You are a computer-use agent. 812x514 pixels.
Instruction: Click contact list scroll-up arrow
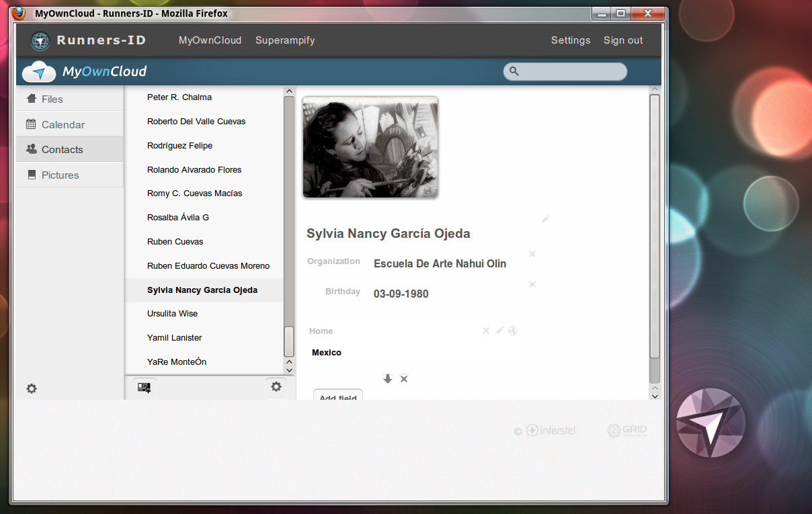coord(289,91)
